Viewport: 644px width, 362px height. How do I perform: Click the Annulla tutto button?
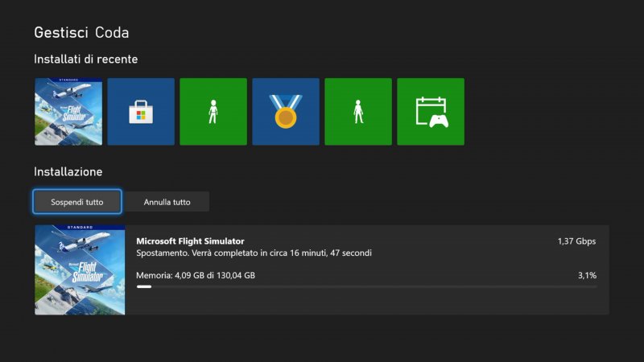[x=167, y=202]
